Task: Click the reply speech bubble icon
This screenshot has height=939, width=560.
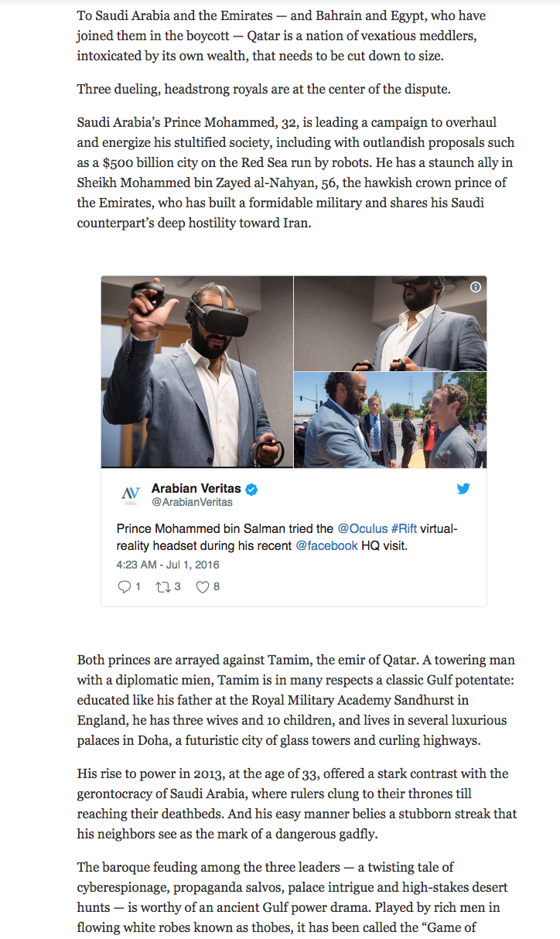Action: click(124, 587)
